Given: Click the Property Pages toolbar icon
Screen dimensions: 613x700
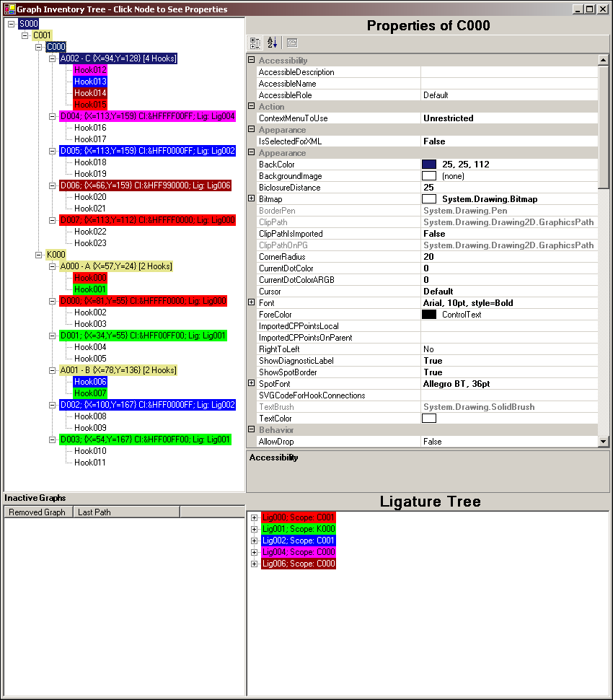Looking at the screenshot, I should pos(291,43).
